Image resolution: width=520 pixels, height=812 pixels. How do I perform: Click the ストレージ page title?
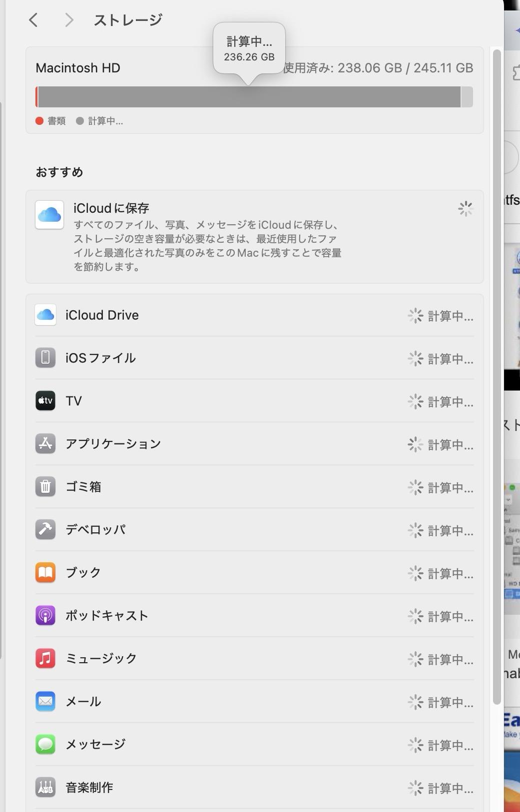coord(128,20)
